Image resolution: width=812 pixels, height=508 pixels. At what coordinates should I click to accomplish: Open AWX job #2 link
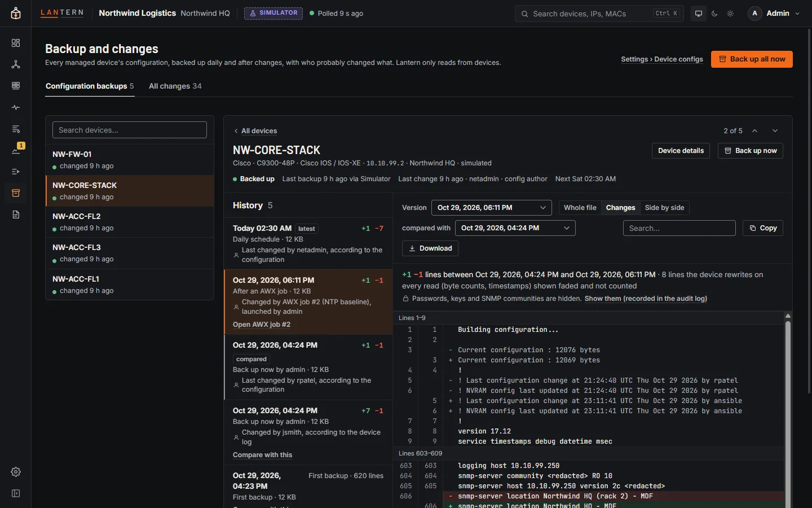262,325
